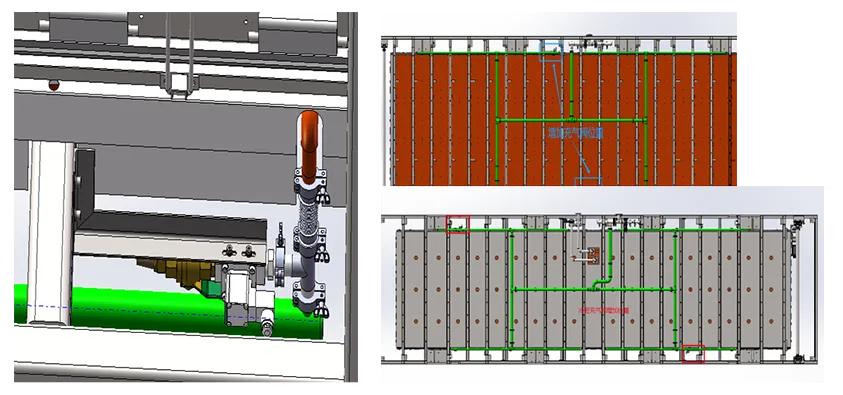Screen dimensions: 843x395
Task: Click the blue '增加充气阀位置' label
Action: [575, 132]
